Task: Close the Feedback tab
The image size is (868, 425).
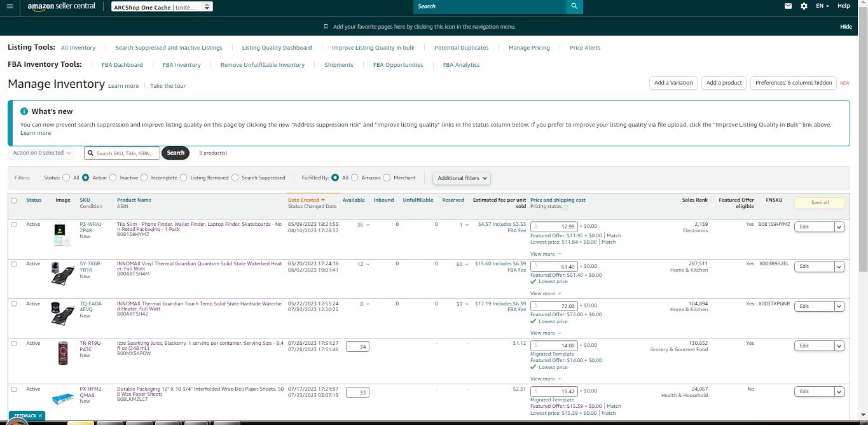Action: coord(40,415)
